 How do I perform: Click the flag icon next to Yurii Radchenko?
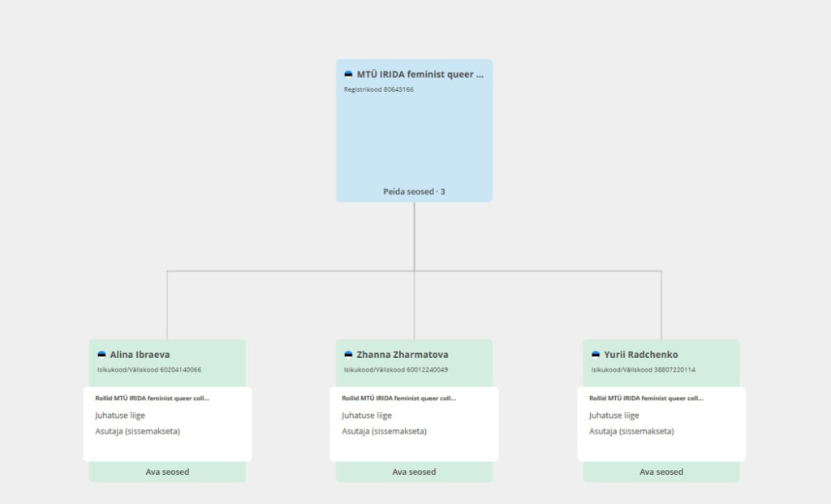coord(596,355)
